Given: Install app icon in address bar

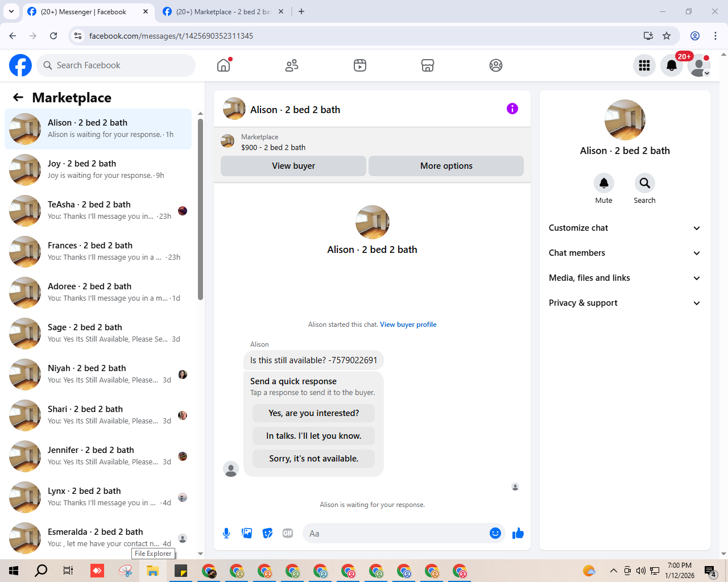Looking at the screenshot, I should pos(648,36).
